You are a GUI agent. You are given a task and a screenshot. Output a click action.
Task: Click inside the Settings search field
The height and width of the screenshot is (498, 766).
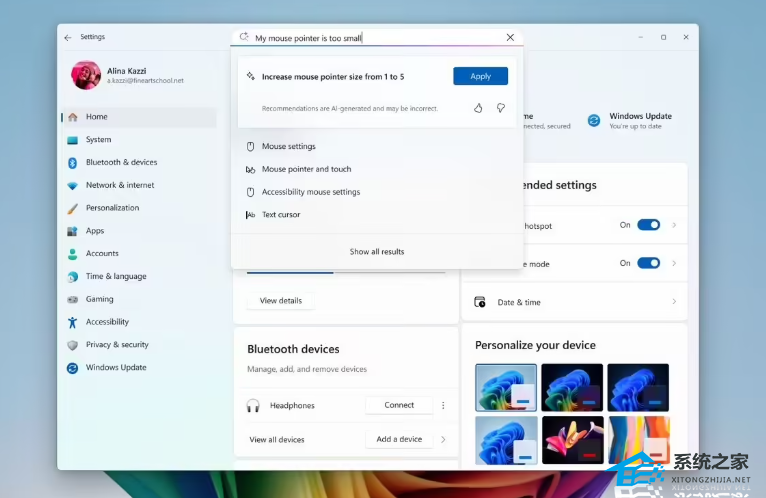pyautogui.click(x=370, y=38)
